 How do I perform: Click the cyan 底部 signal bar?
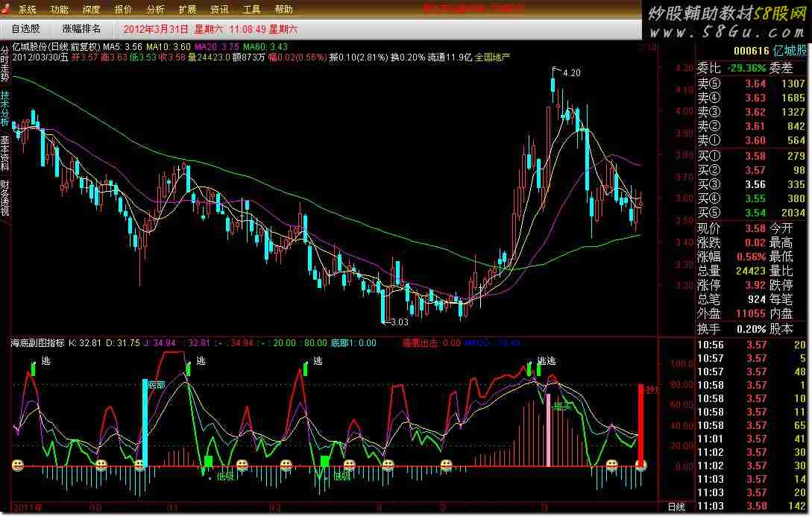coord(145,423)
